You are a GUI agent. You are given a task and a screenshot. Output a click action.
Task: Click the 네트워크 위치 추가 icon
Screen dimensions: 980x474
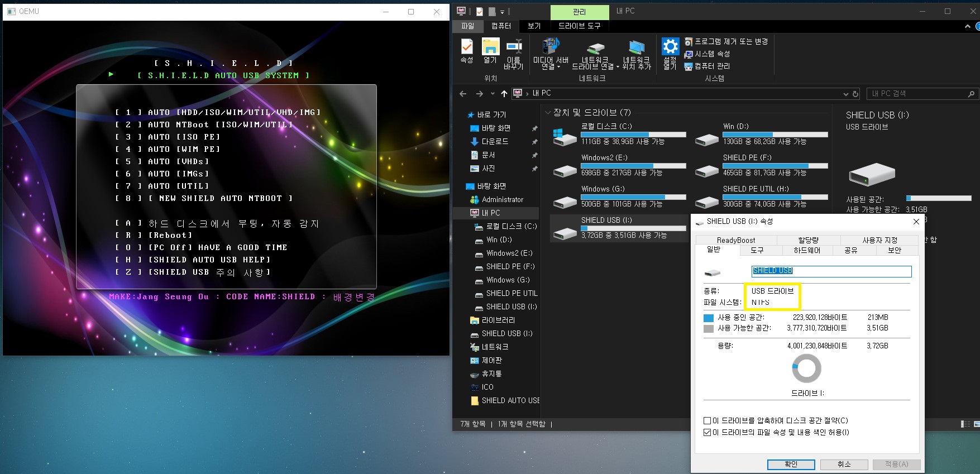click(637, 54)
